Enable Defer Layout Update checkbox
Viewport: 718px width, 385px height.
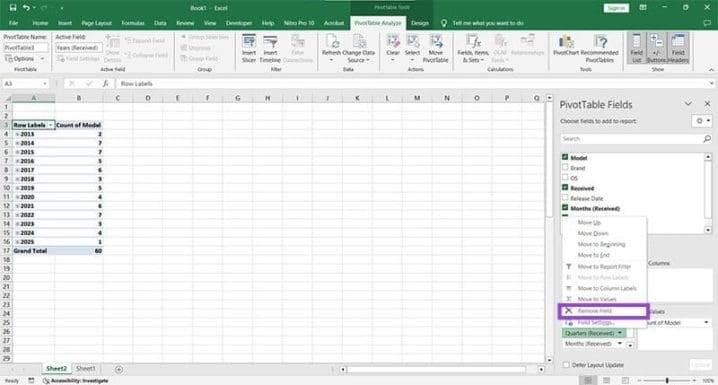tap(566, 365)
